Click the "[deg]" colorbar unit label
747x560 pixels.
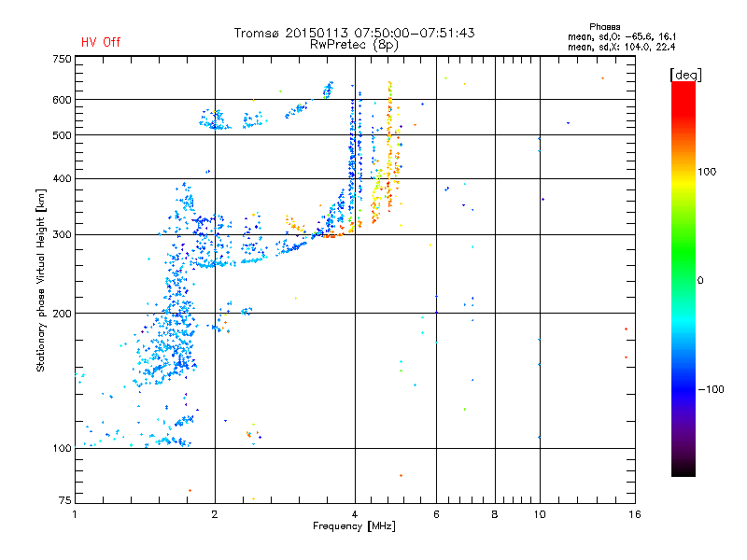685,75
